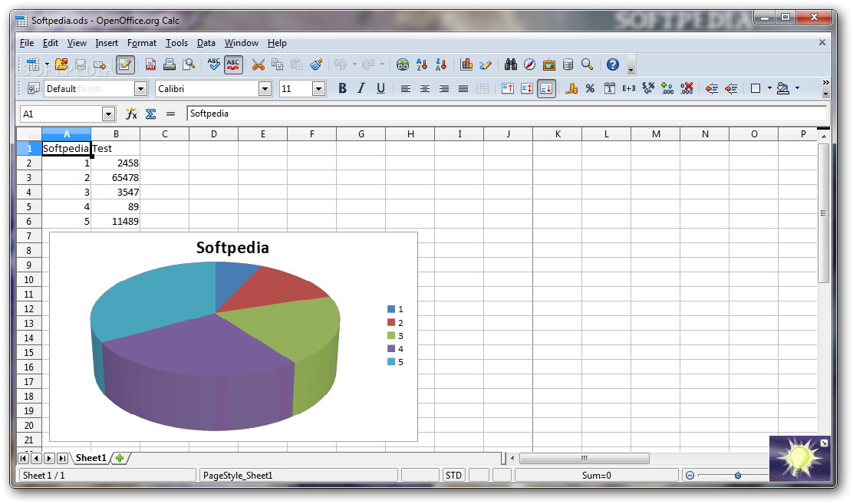Open Page Preview icon

click(189, 64)
